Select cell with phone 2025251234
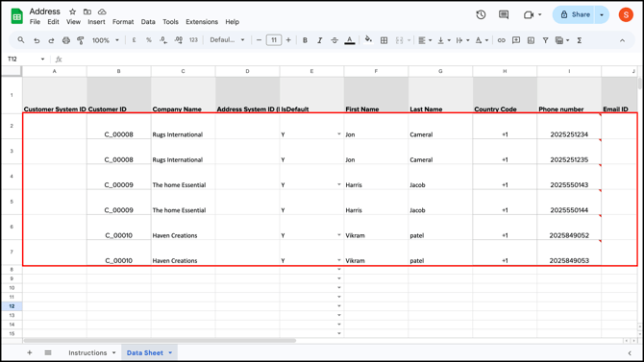Viewport: 644px width, 362px height. point(569,127)
